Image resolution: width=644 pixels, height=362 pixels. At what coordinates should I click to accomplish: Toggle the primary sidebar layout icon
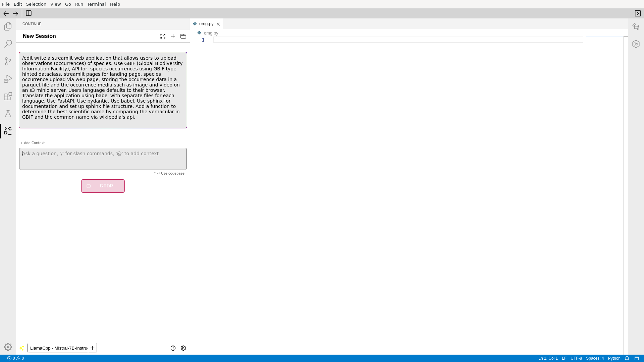[x=29, y=13]
